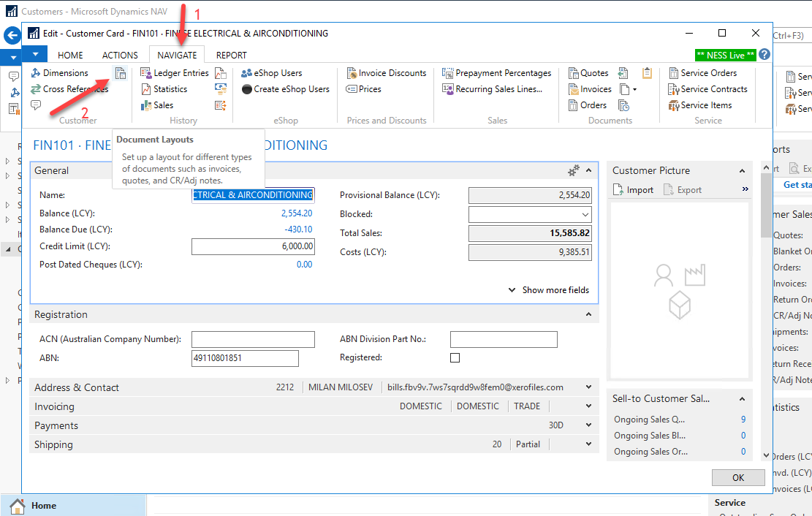
Task: Open Invoices in the Documents group
Action: click(x=590, y=89)
